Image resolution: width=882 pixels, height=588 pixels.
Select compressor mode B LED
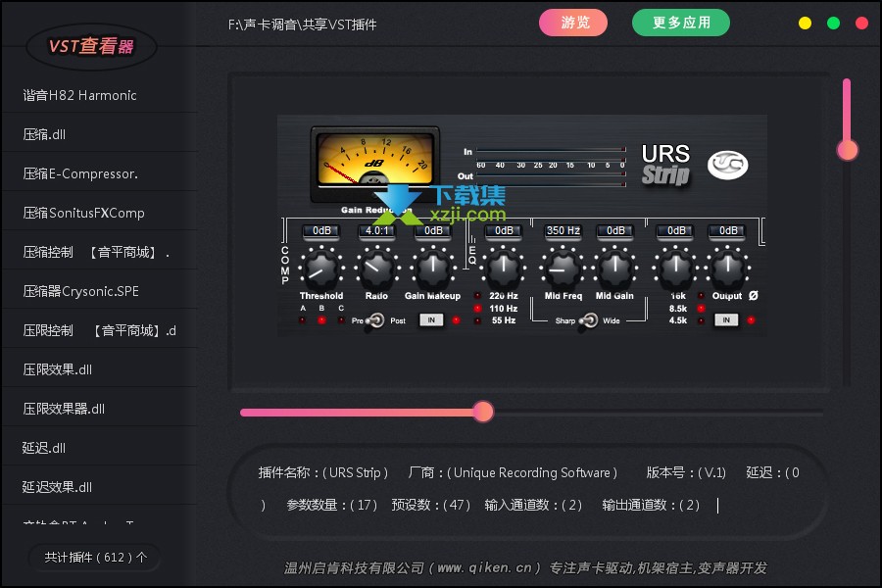(321, 320)
